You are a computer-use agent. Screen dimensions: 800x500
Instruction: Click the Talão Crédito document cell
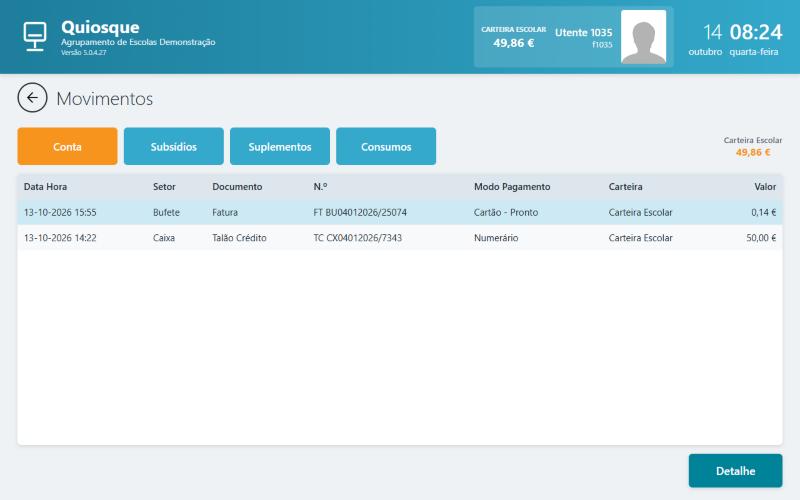coord(239,238)
